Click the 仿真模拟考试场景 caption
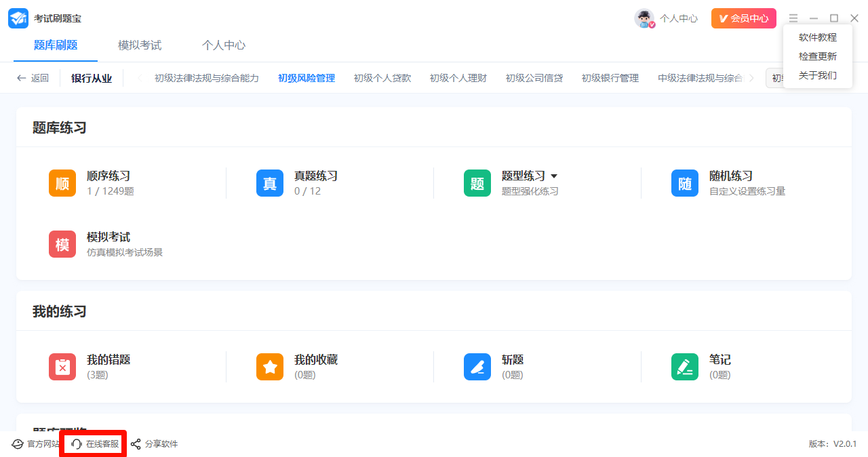 pos(125,252)
